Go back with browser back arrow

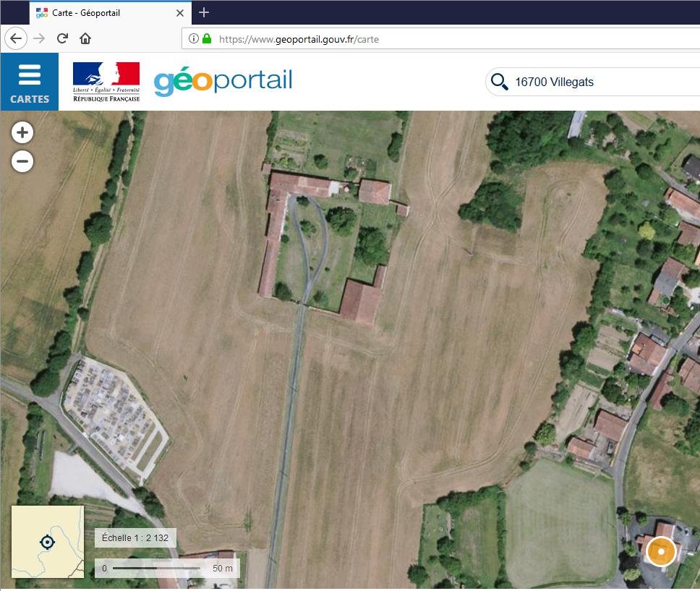point(16,39)
